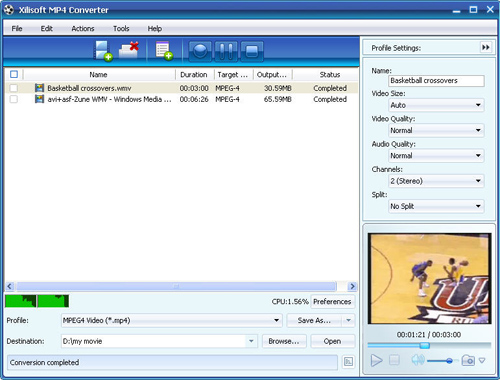The image size is (500, 380).
Task: Click the 00:06:26 duration cell
Action: (194, 99)
